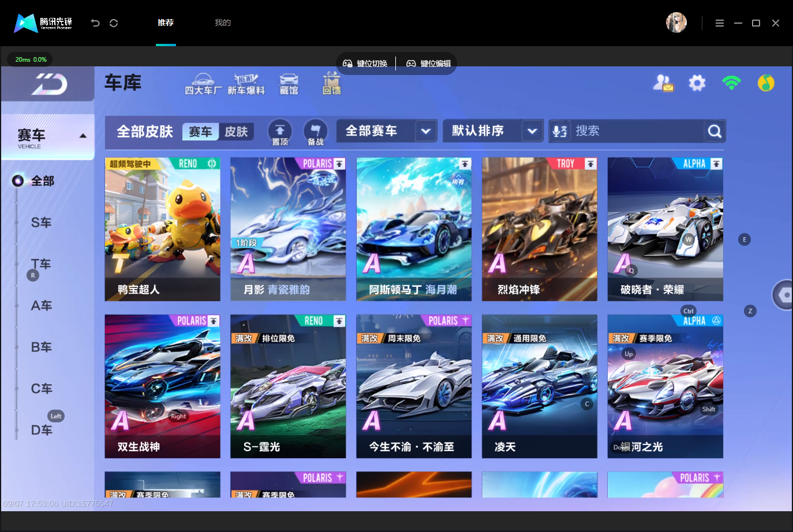The width and height of the screenshot is (793, 532).
Task: Click the undo back arrow icon
Action: (x=95, y=23)
